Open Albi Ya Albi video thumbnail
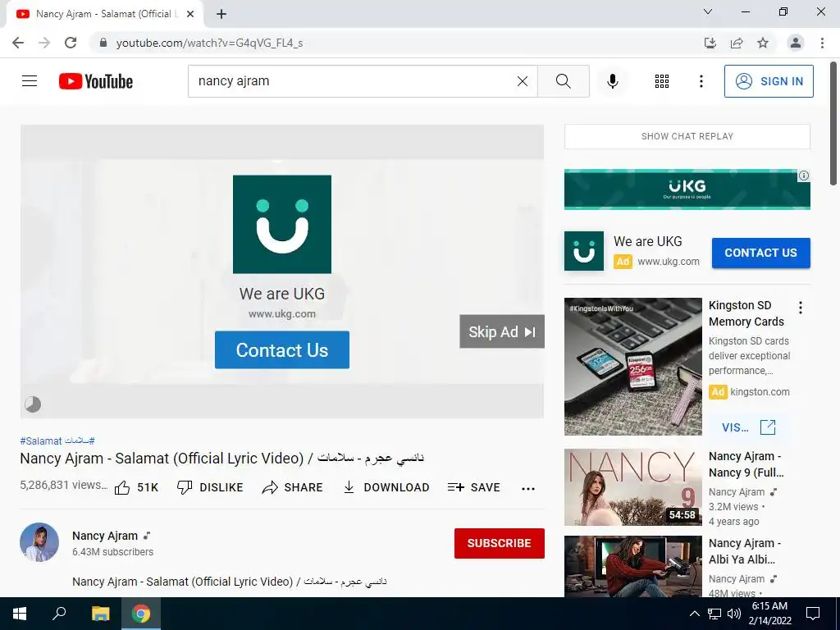The image size is (840, 630). (632, 566)
